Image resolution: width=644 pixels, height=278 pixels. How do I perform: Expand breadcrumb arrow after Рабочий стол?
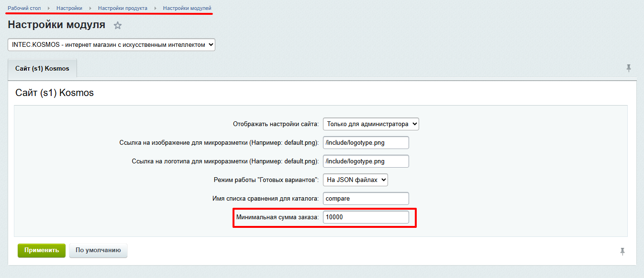pos(49,9)
